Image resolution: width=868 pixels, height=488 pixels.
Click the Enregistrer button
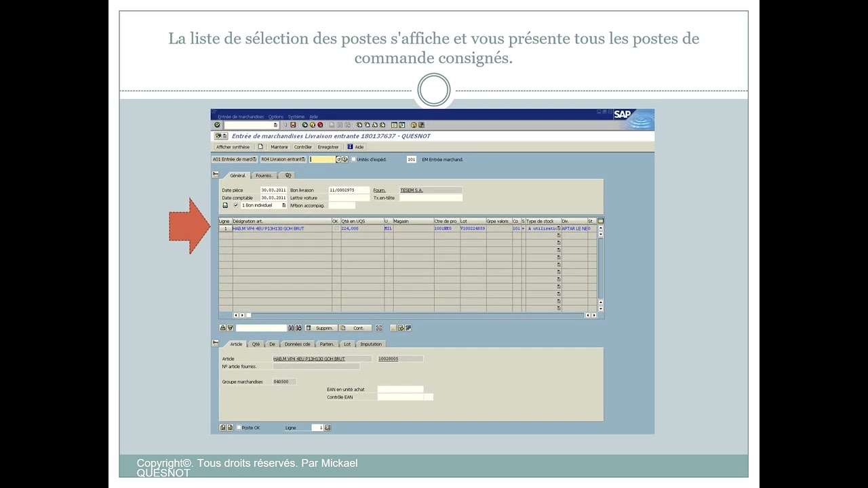tap(328, 147)
